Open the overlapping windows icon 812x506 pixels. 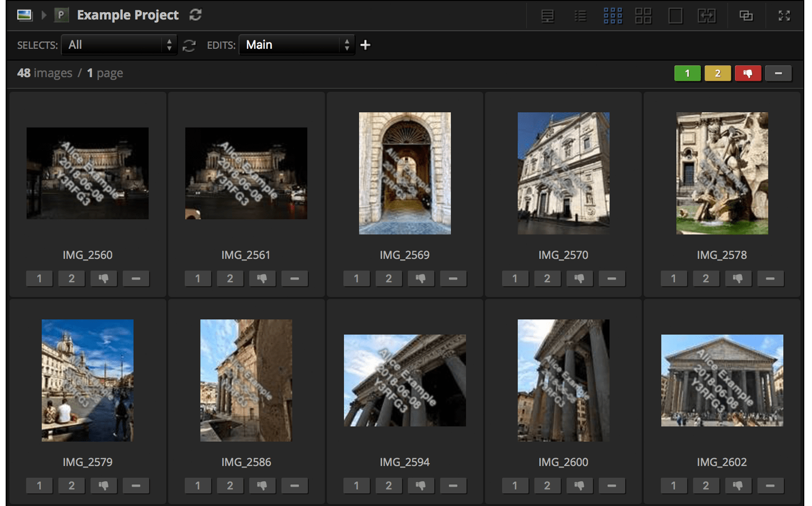click(746, 16)
